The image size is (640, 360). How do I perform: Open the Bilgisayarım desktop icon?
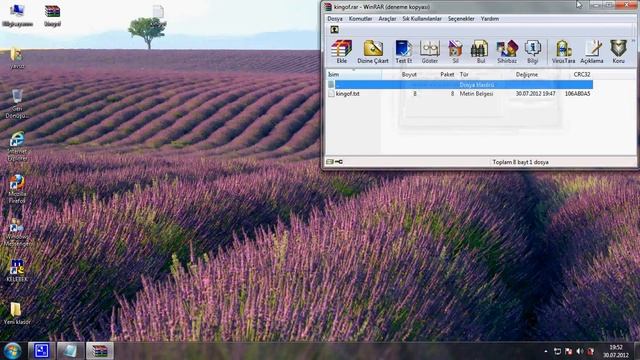click(17, 15)
